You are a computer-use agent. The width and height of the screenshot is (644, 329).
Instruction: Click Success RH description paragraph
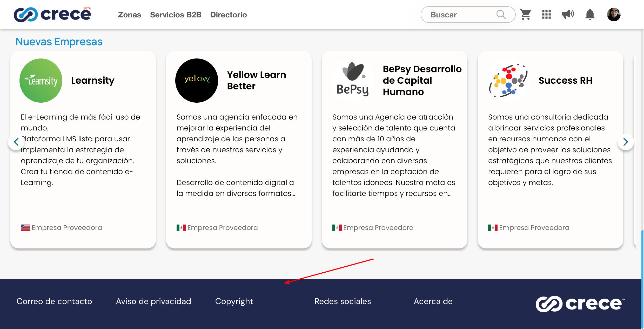click(550, 150)
